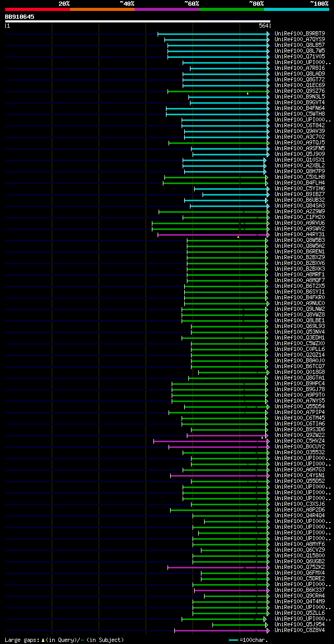
Task: Open hit UniRef100_A7QYS9
Action: (300, 40)
